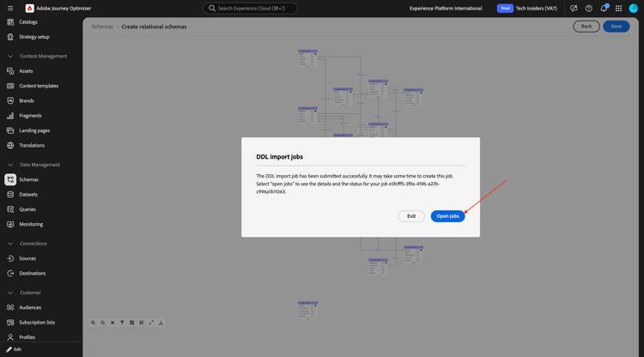Click the zoom out canvas tool

tap(103, 323)
